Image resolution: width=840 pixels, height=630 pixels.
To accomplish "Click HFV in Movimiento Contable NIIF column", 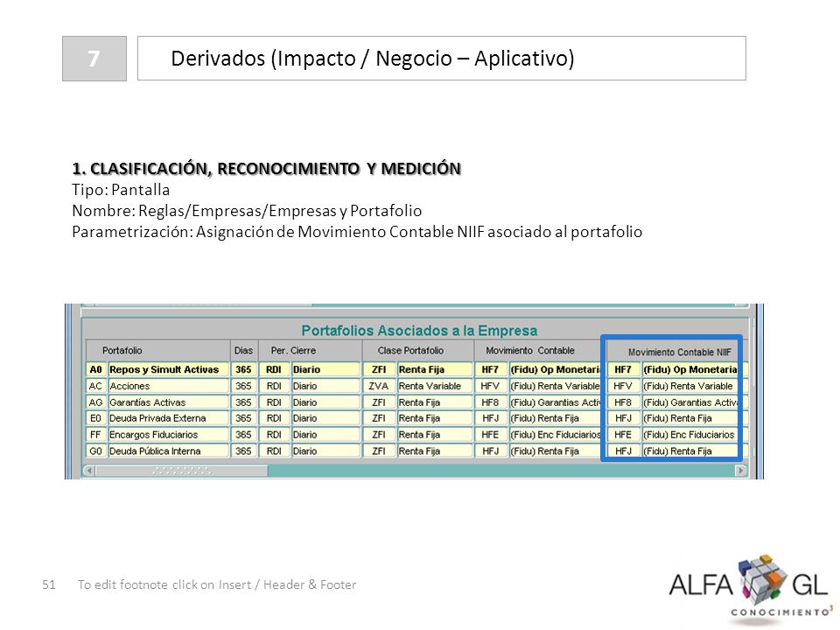I will pyautogui.click(x=624, y=386).
